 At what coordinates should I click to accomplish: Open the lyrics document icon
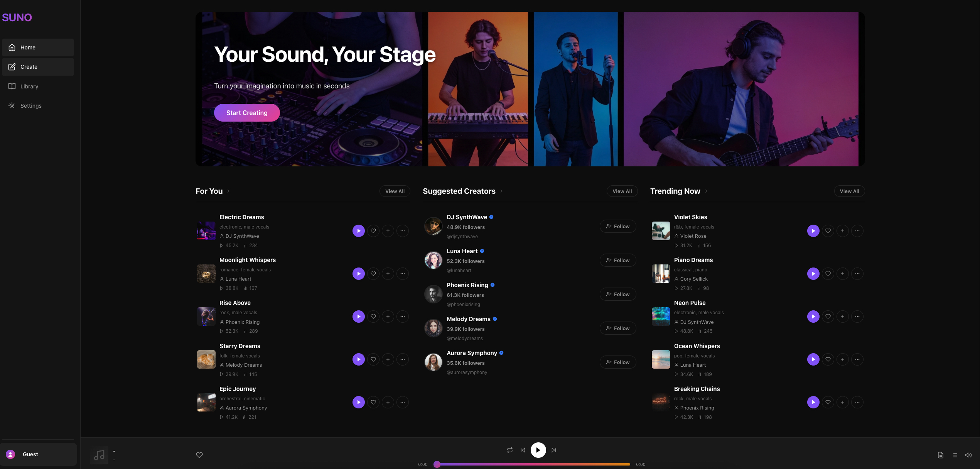coord(940,455)
